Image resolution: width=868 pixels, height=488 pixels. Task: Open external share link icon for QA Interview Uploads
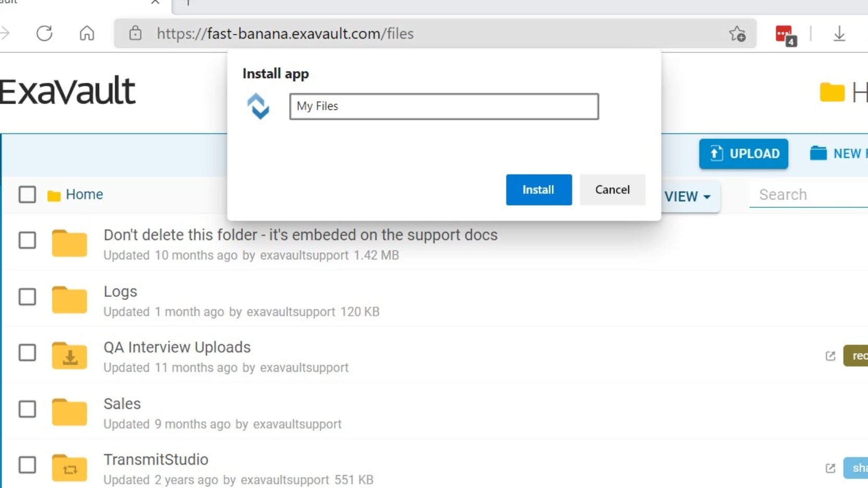830,356
